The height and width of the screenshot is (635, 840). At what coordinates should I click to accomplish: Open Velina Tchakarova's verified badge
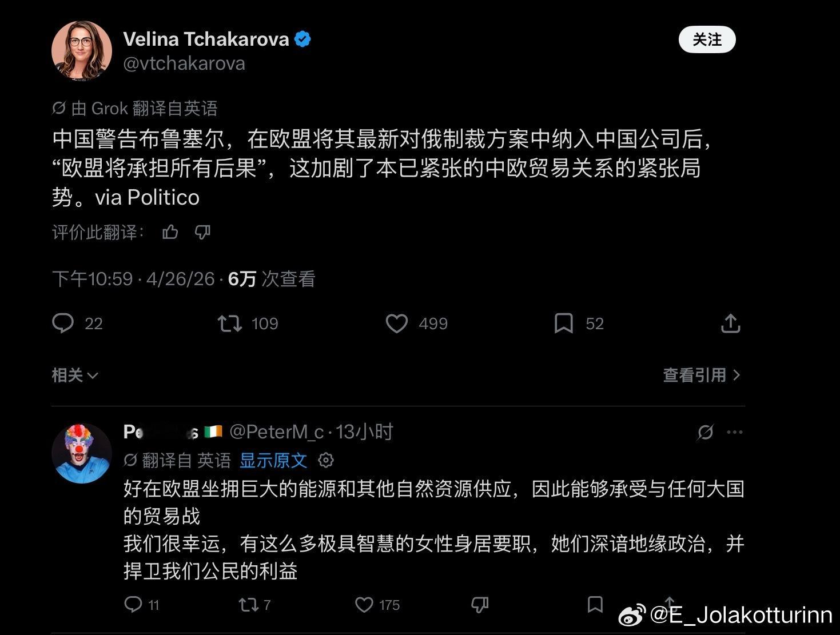[x=302, y=39]
